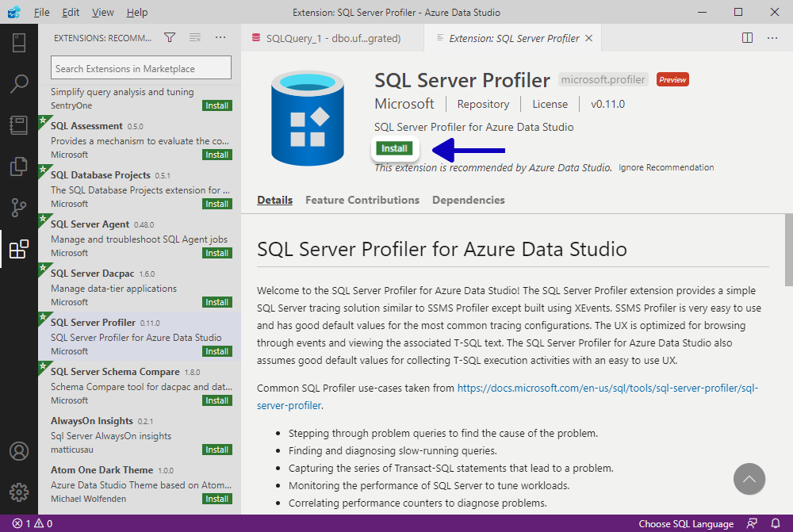This screenshot has width=793, height=532.
Task: Filter extensions with the funnel icon
Action: point(170,37)
